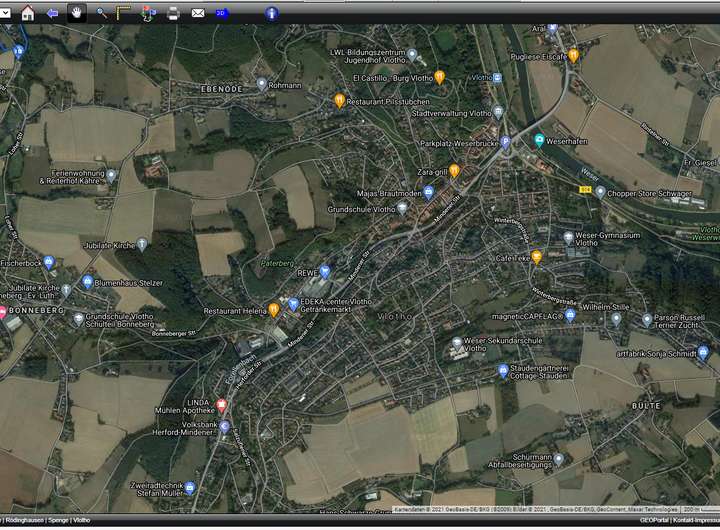This screenshot has height=530, width=720.
Task: Click the Vlotho link in the bottom bar
Action: coord(82,520)
